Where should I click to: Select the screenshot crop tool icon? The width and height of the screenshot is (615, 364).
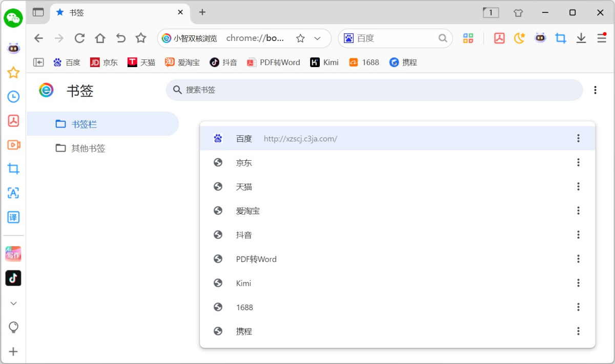point(560,38)
